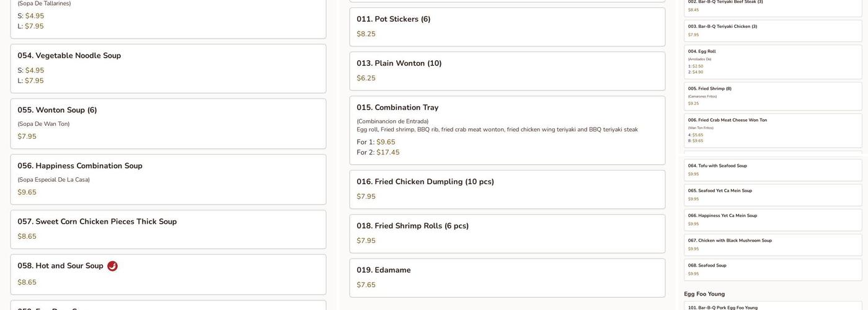Image resolution: width=868 pixels, height=310 pixels.
Task: Click 067. Chicken with Black Mushroom Soup
Action: click(773, 244)
